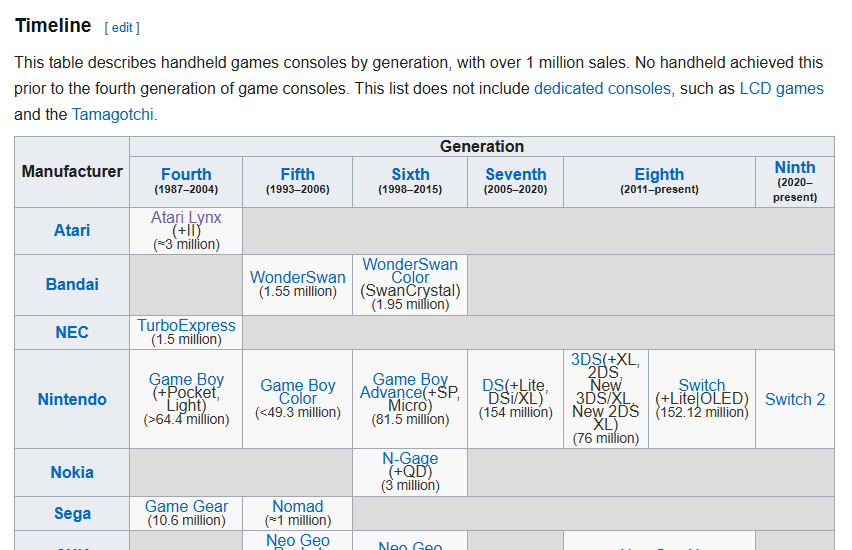
Task: Click the (1.5 million) sales text
Action: point(186,339)
